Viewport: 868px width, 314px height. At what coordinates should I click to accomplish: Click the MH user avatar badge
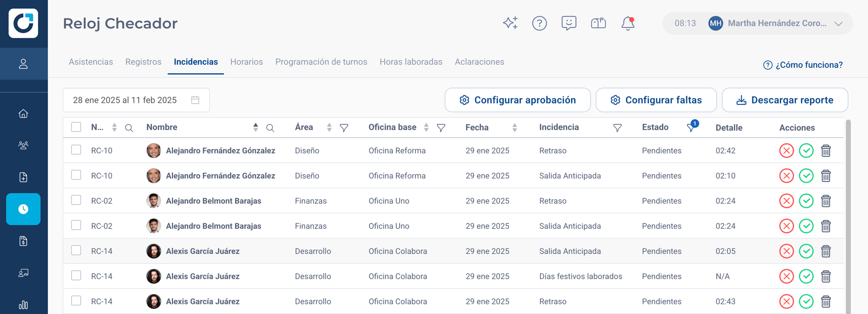(x=716, y=23)
